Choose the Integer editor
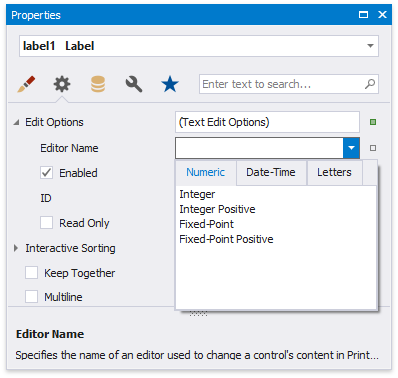This screenshot has height=378, width=398. pos(197,194)
